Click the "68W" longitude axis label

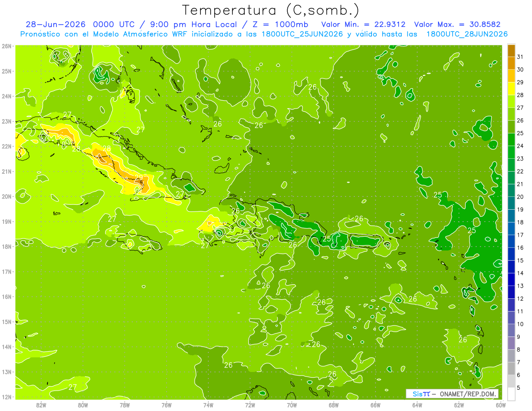333,405
